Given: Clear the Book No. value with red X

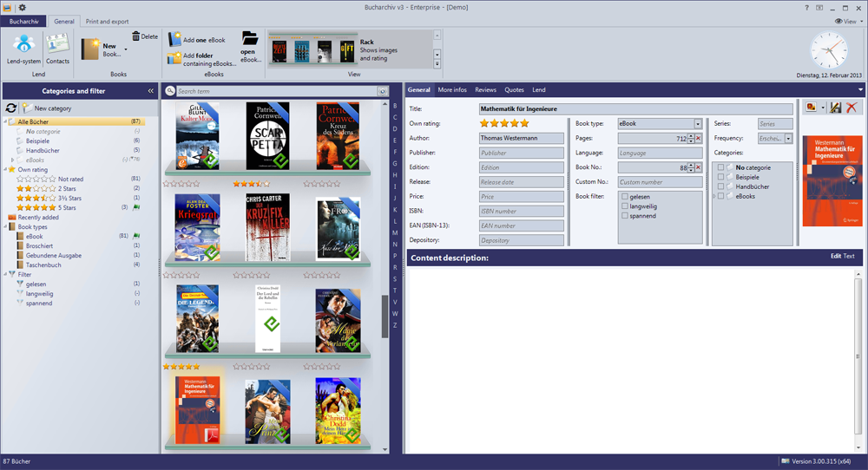Looking at the screenshot, I should click(699, 167).
